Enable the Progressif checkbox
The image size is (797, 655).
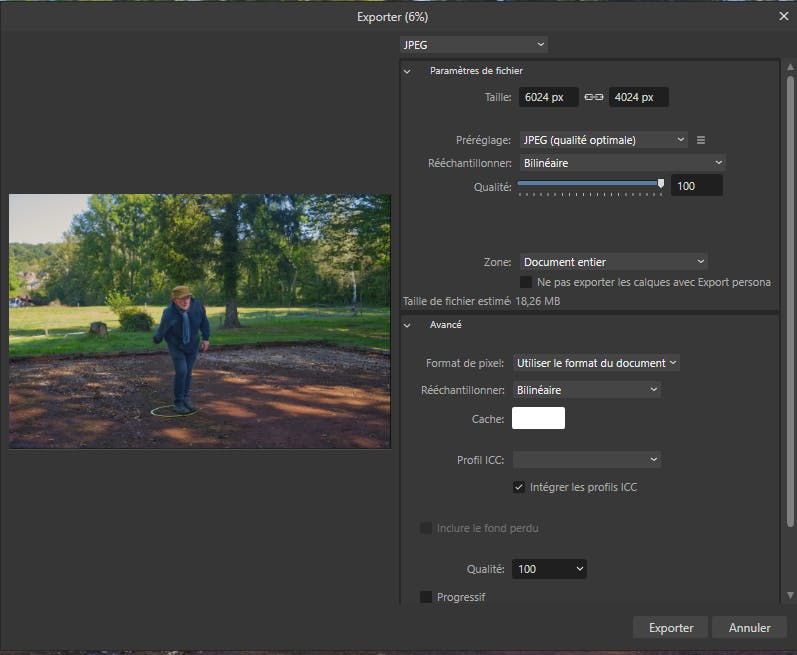(x=426, y=597)
